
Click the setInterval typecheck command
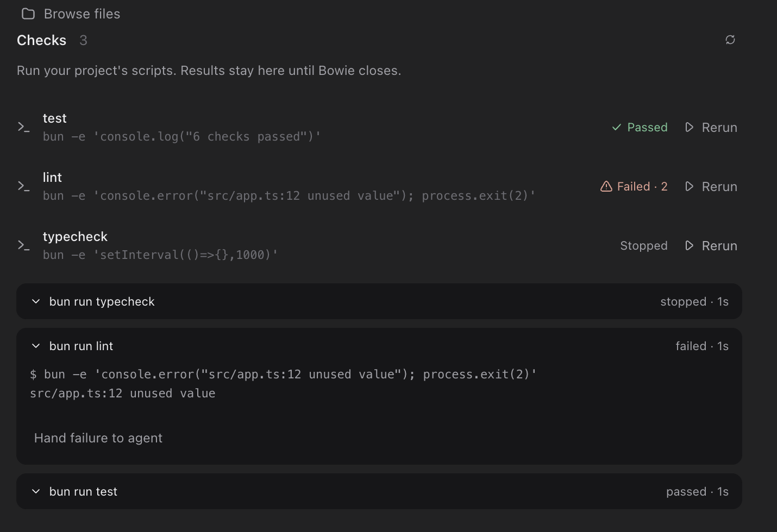[x=160, y=255]
